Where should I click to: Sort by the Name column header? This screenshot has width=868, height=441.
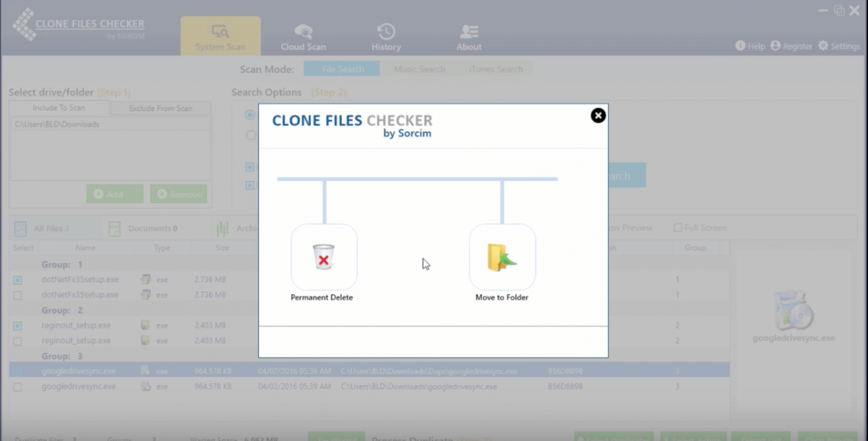tap(85, 247)
